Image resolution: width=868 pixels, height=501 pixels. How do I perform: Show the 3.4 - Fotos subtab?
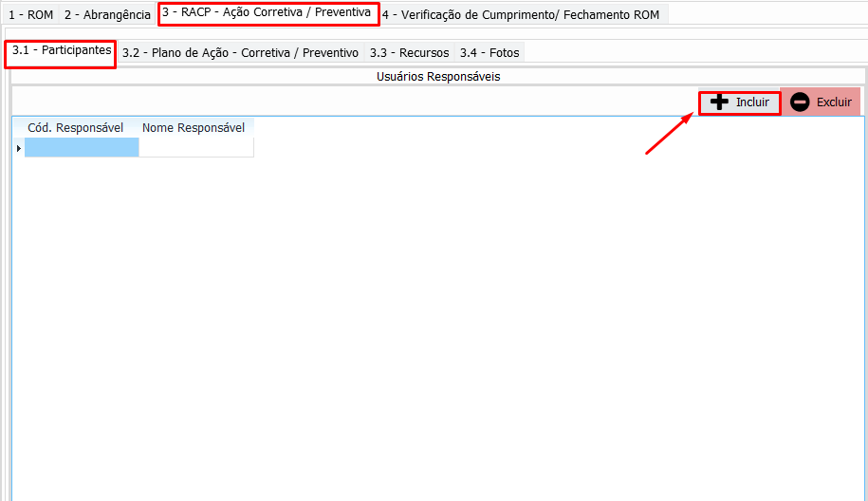tap(489, 53)
